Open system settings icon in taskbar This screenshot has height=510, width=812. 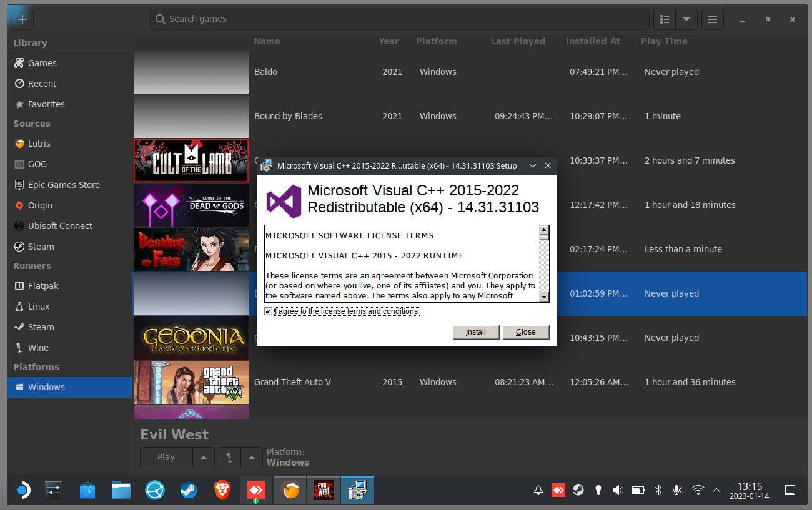(x=54, y=491)
